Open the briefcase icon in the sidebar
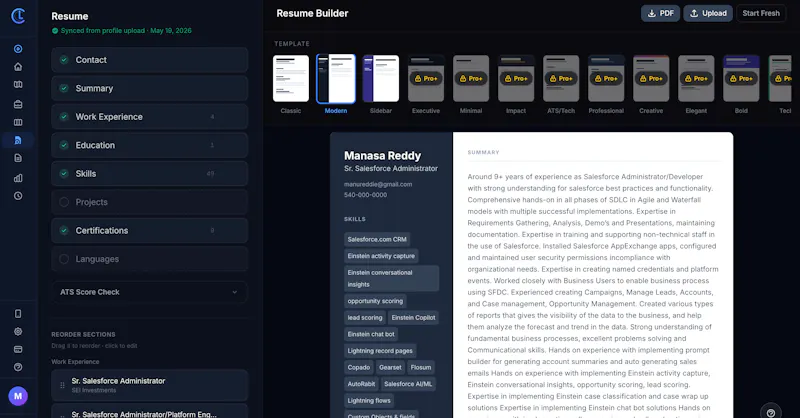Image resolution: width=800 pixels, height=418 pixels. click(x=18, y=104)
